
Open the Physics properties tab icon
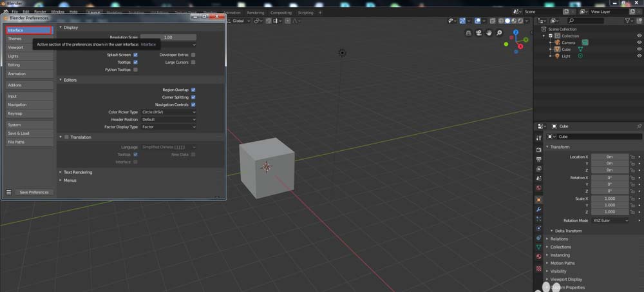pos(539,228)
